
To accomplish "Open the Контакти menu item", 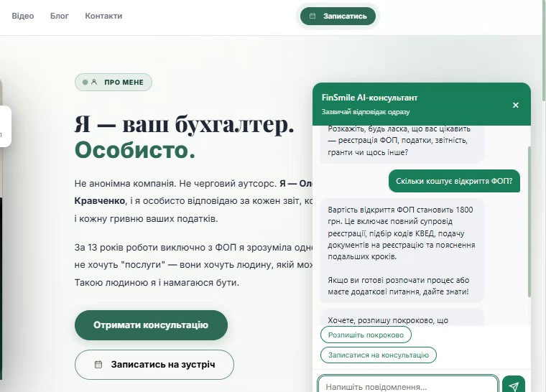I will point(103,16).
